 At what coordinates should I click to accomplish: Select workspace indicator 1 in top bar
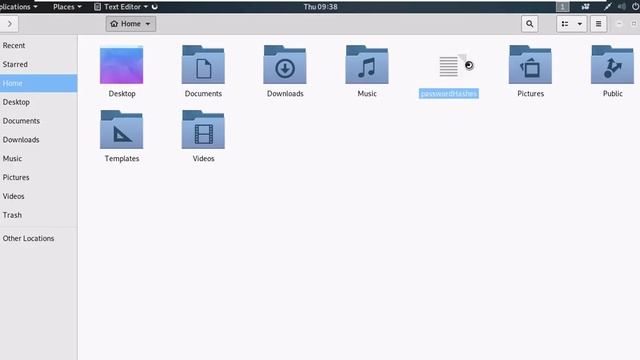[562, 7]
